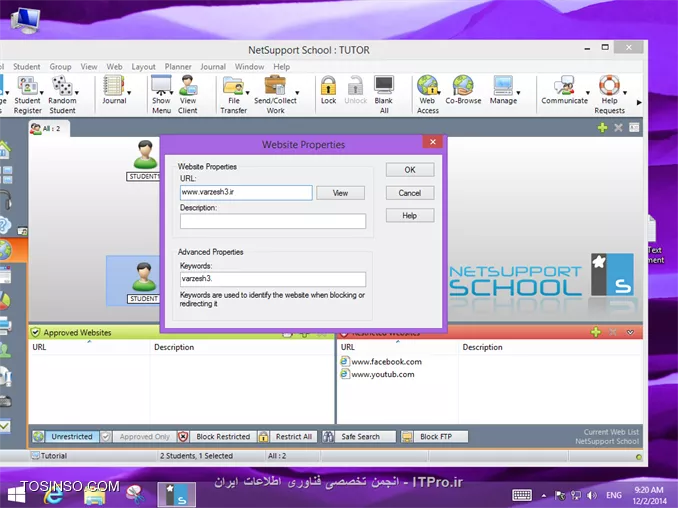The width and height of the screenshot is (678, 508).
Task: Expand Random Student dropdown arrow
Action: (77, 93)
